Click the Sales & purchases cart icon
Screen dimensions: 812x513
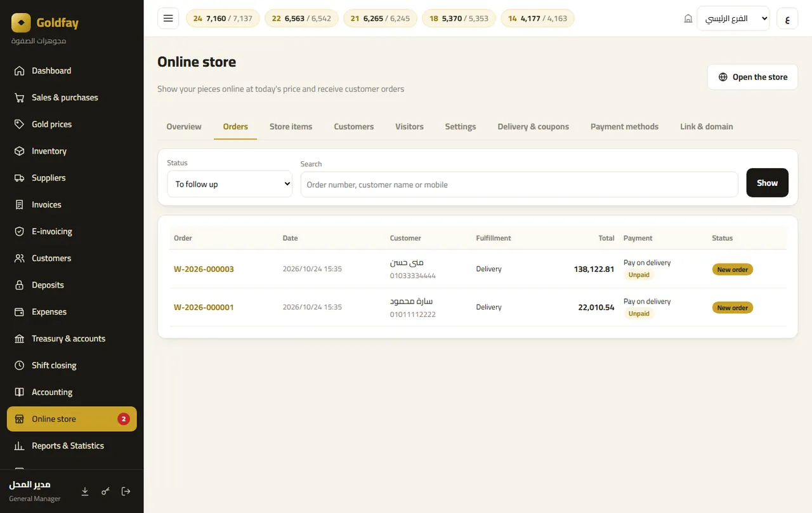20,97
